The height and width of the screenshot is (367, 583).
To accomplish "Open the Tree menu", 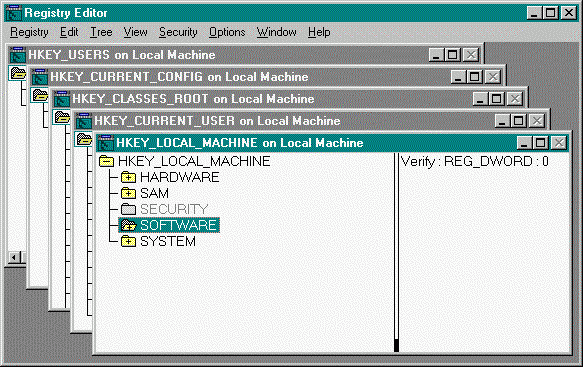I will [101, 32].
